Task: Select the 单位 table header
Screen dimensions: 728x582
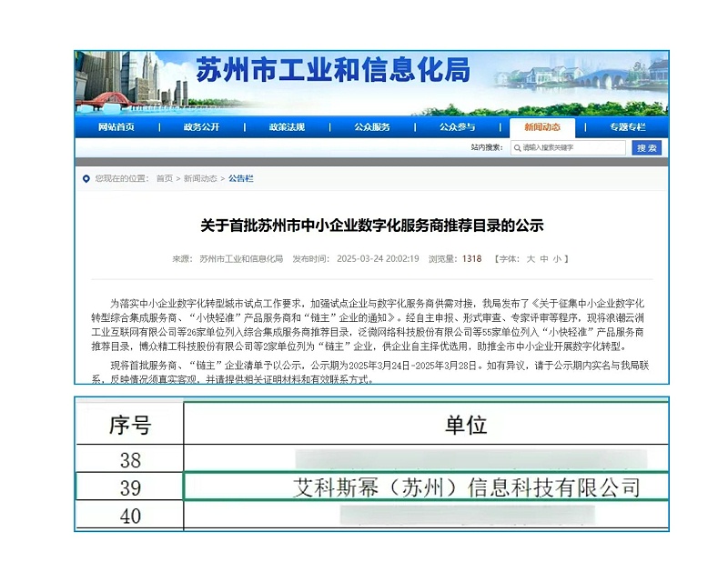Action: (x=426, y=424)
